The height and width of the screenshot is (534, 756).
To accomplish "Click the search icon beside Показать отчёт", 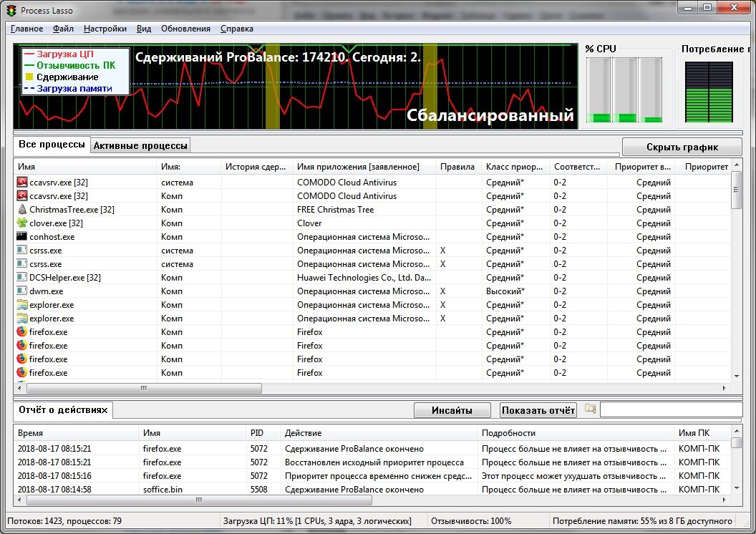I will [590, 409].
